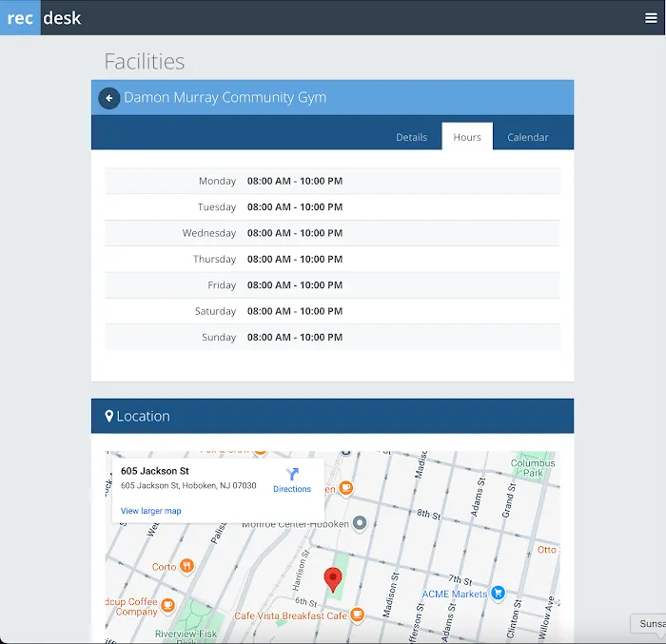This screenshot has width=666, height=644.
Task: Click the Directions arrow icon on the map
Action: tap(292, 474)
